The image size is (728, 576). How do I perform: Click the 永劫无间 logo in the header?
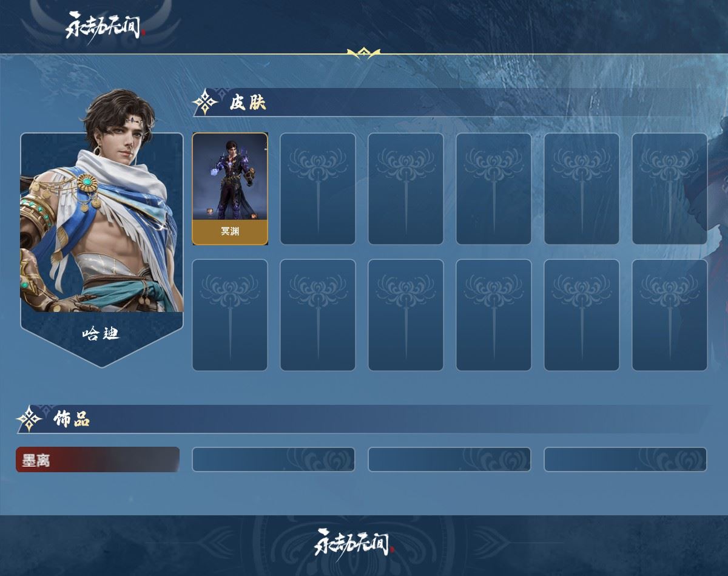pyautogui.click(x=104, y=25)
